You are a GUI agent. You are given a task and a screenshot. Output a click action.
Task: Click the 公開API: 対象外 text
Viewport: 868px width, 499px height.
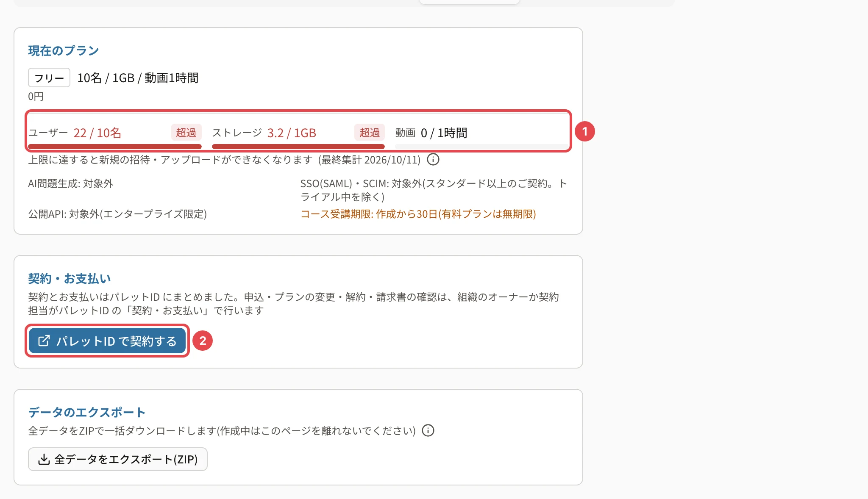117,214
